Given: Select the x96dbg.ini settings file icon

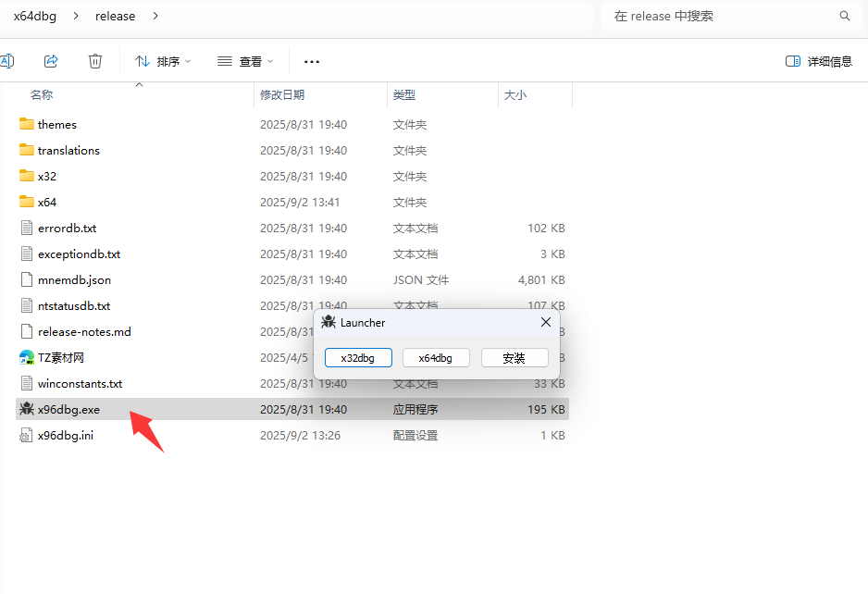Looking at the screenshot, I should click(27, 436).
